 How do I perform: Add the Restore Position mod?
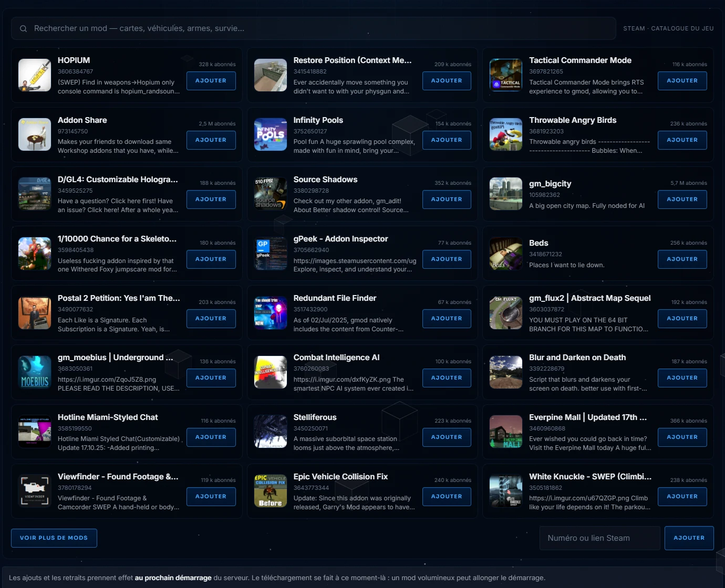click(x=447, y=81)
